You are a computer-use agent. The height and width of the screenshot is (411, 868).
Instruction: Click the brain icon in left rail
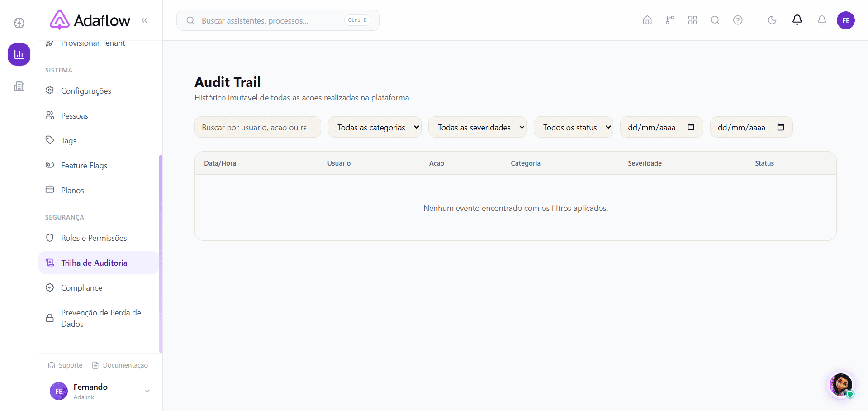coord(19,23)
